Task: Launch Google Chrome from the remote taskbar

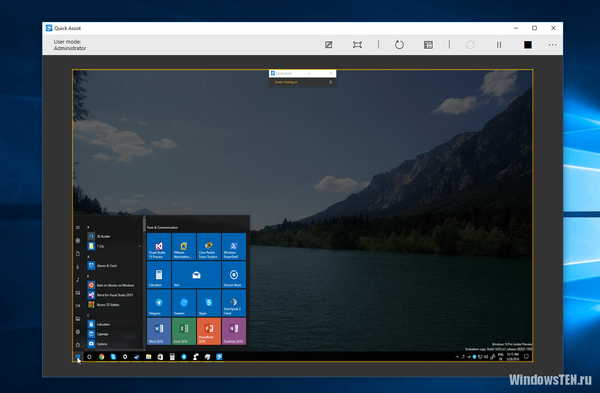Action: coord(101,357)
